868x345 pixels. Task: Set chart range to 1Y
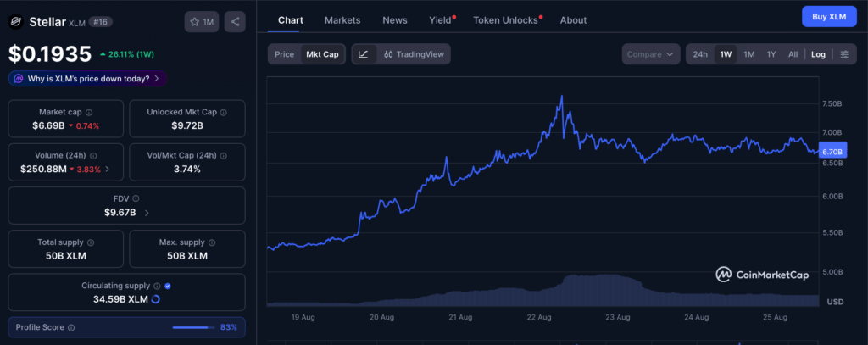point(771,54)
